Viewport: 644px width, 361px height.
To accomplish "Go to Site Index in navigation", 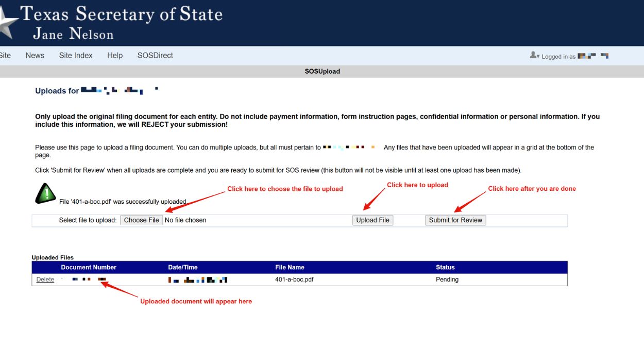I will [76, 56].
